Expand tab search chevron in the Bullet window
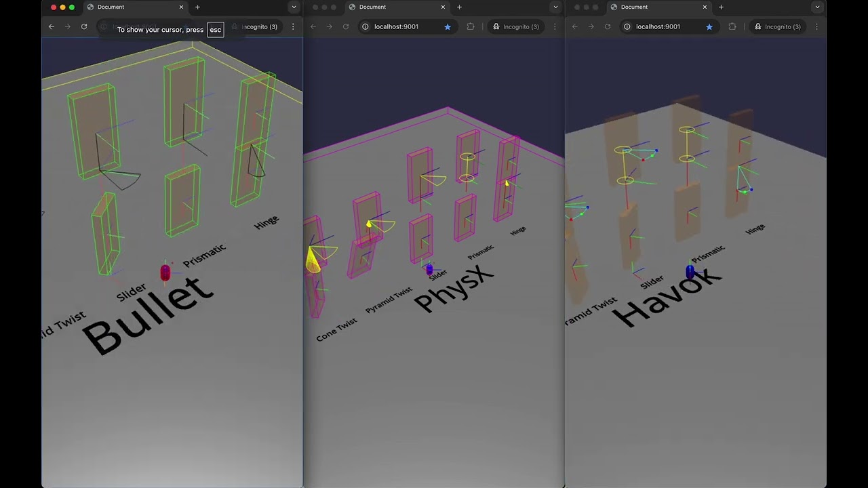This screenshot has width=868, height=488. point(294,7)
